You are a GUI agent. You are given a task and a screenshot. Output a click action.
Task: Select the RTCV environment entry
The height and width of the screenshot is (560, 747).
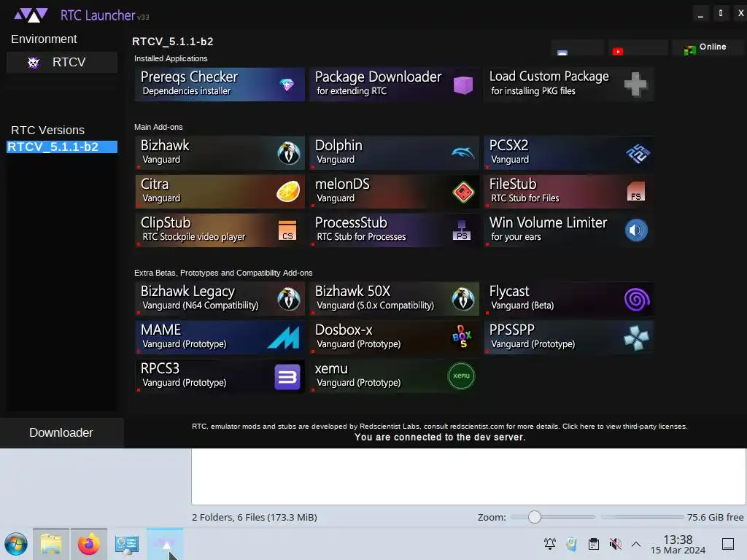tap(62, 63)
